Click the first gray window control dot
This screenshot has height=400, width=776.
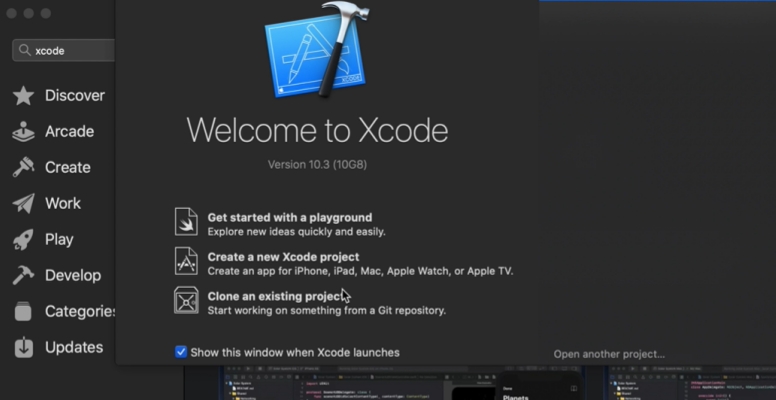tap(12, 13)
